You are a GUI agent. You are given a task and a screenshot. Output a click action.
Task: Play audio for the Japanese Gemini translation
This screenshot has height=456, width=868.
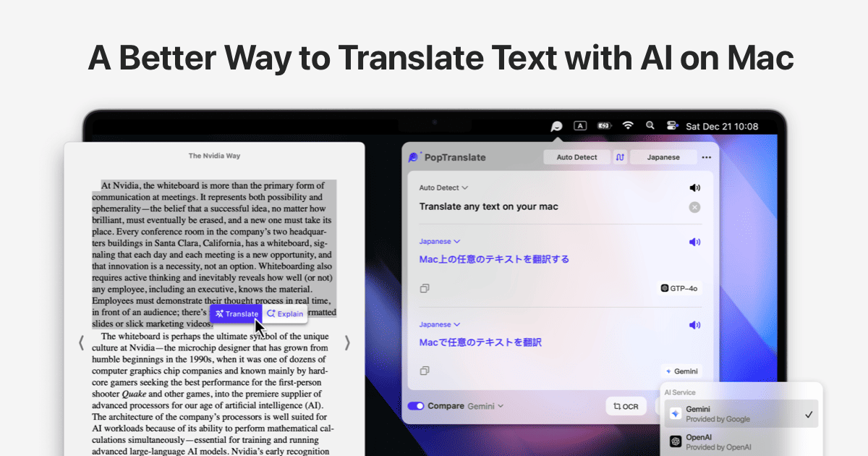[694, 324]
